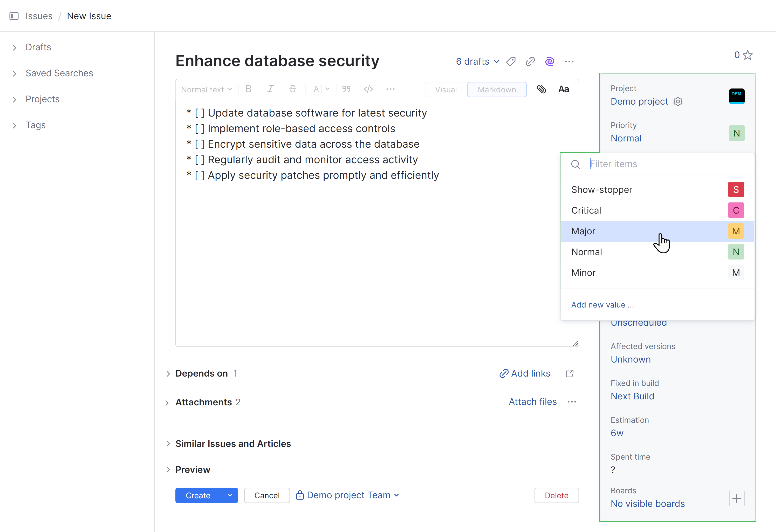Viewport: 781px width, 532px height.
Task: Open the AI assistant swirl icon
Action: (x=550, y=62)
